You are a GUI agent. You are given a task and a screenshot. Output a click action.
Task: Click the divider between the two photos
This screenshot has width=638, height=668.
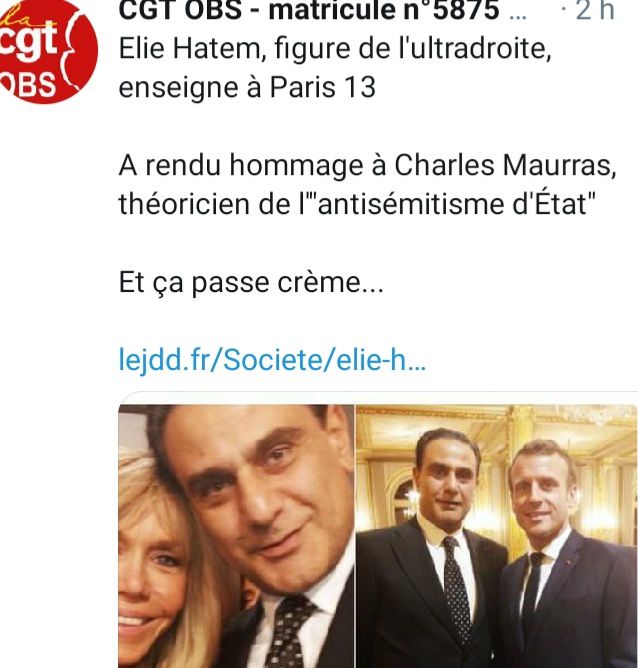pos(355,536)
